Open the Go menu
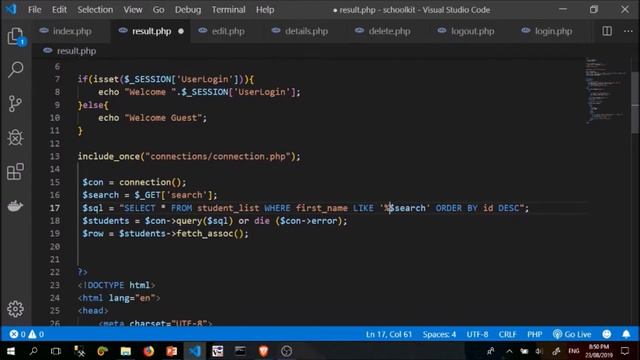640x360 pixels. [x=158, y=9]
